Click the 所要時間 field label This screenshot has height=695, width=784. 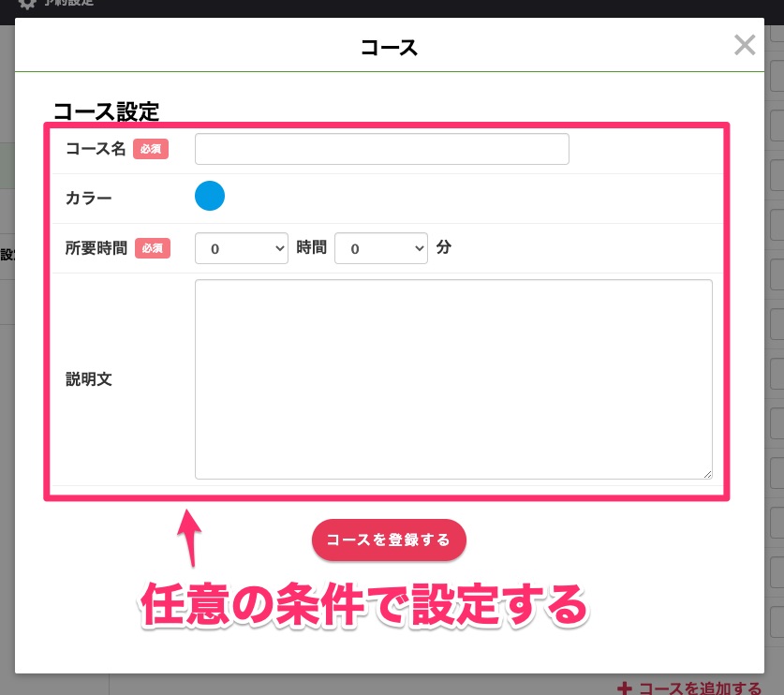[96, 248]
